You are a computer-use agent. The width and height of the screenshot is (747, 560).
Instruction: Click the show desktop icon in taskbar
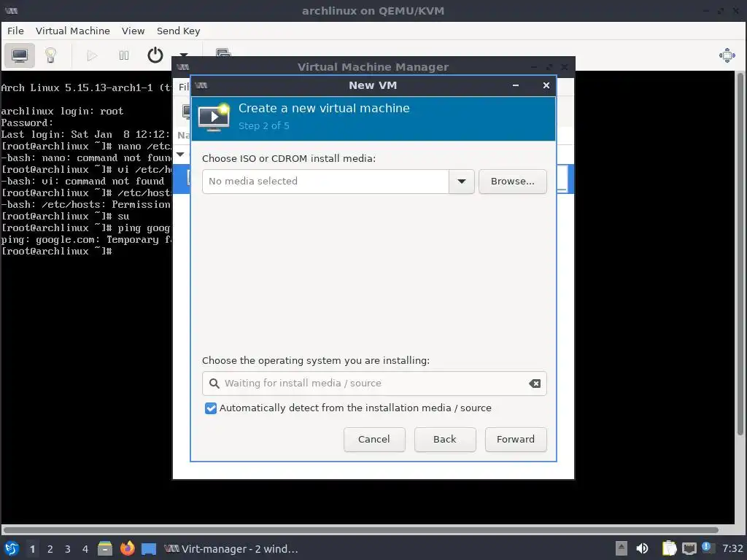[x=149, y=549]
